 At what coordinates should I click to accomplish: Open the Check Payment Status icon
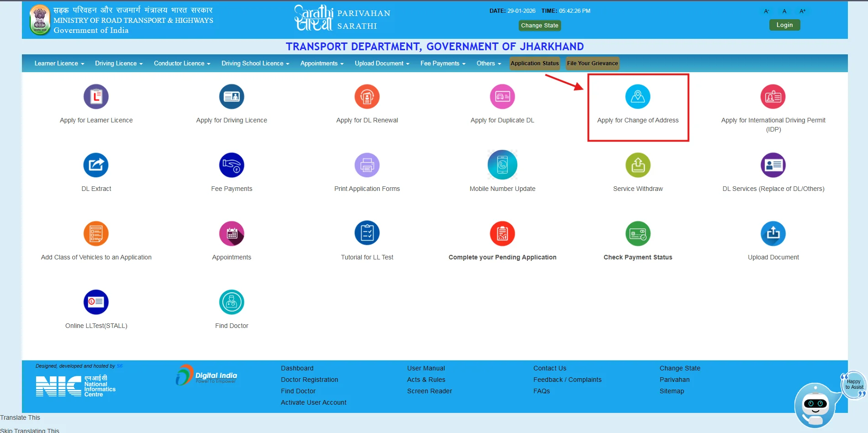[637, 233]
